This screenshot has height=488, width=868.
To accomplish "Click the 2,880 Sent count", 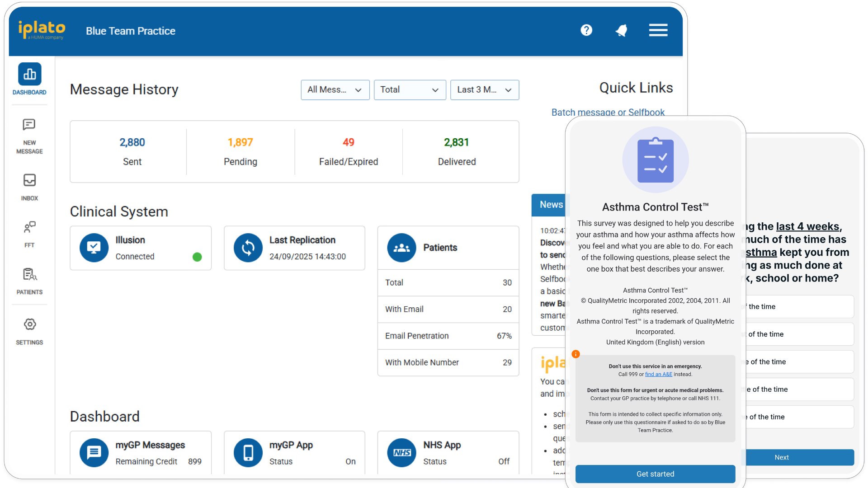I will pos(132,142).
